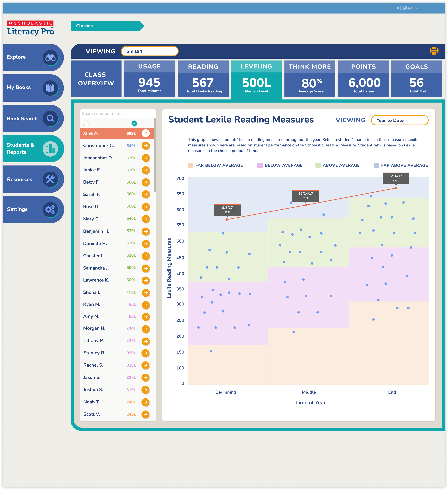
Task: Open the Smith4 class selector
Action: coord(150,51)
